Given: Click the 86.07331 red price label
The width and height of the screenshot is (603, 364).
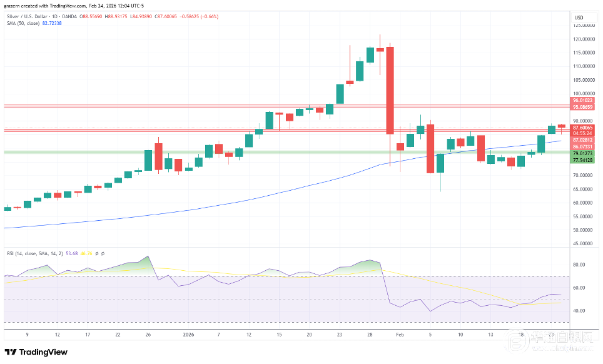Looking at the screenshot, I should [x=583, y=146].
